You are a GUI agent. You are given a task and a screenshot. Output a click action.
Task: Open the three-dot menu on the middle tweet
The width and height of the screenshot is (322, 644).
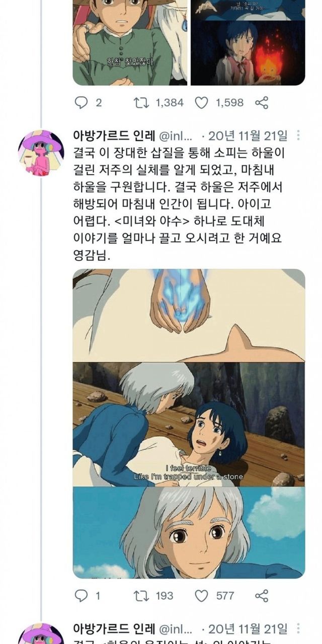point(298,135)
